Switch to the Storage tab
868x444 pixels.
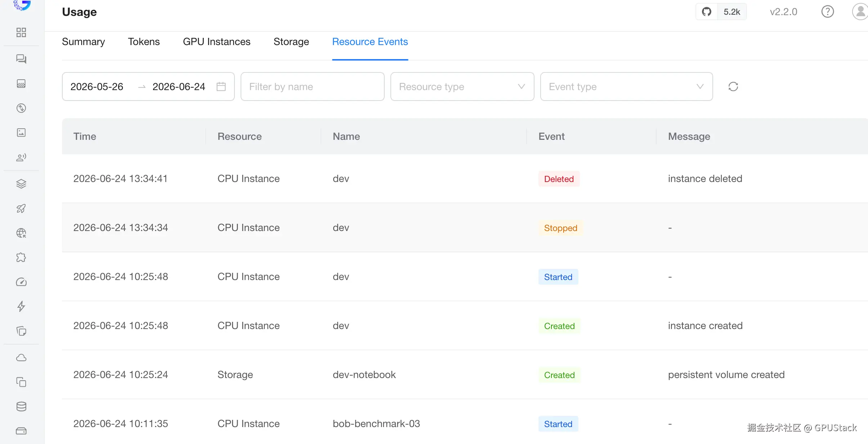[x=291, y=42]
